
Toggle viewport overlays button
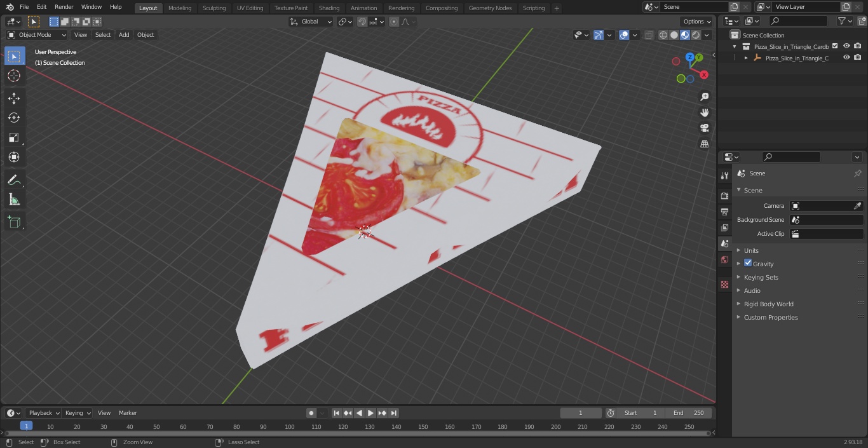pos(624,35)
